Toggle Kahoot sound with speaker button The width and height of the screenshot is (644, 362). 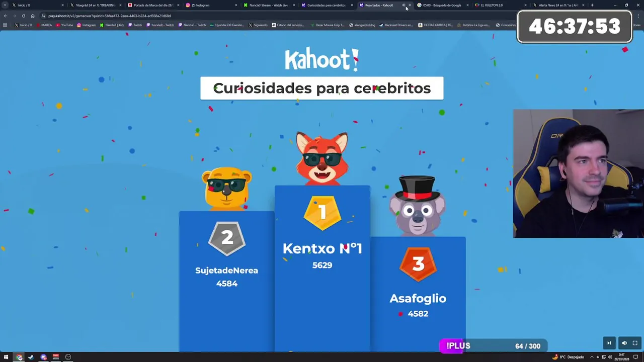[x=624, y=343]
